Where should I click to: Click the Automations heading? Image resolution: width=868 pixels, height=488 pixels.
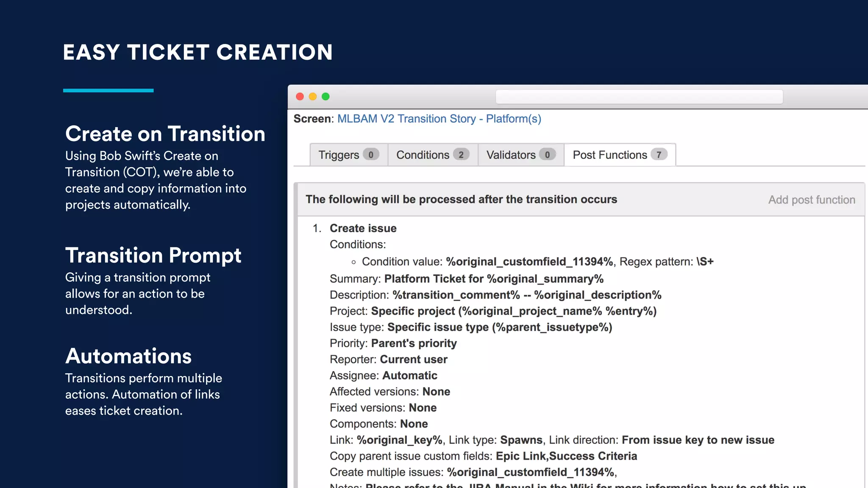[128, 356]
